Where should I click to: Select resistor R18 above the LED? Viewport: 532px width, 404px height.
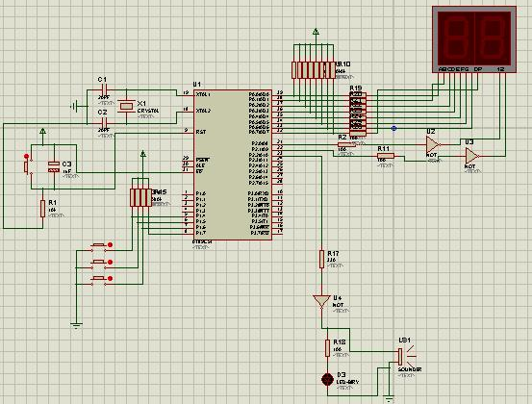click(x=327, y=347)
